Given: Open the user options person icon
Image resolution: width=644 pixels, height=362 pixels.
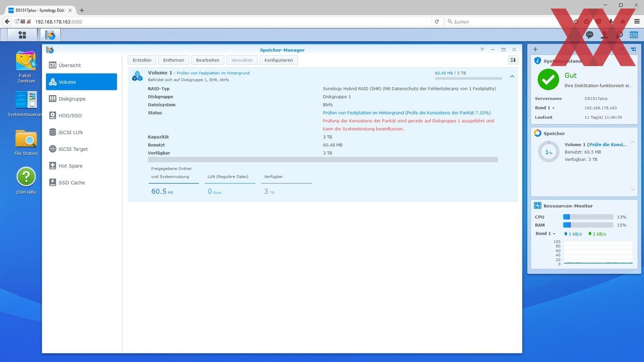Looking at the screenshot, I should click(x=604, y=35).
